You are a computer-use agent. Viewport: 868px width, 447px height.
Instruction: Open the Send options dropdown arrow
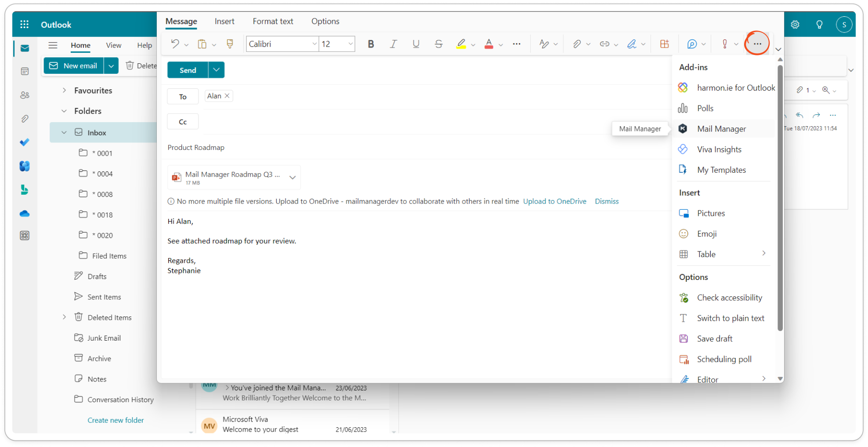point(216,70)
